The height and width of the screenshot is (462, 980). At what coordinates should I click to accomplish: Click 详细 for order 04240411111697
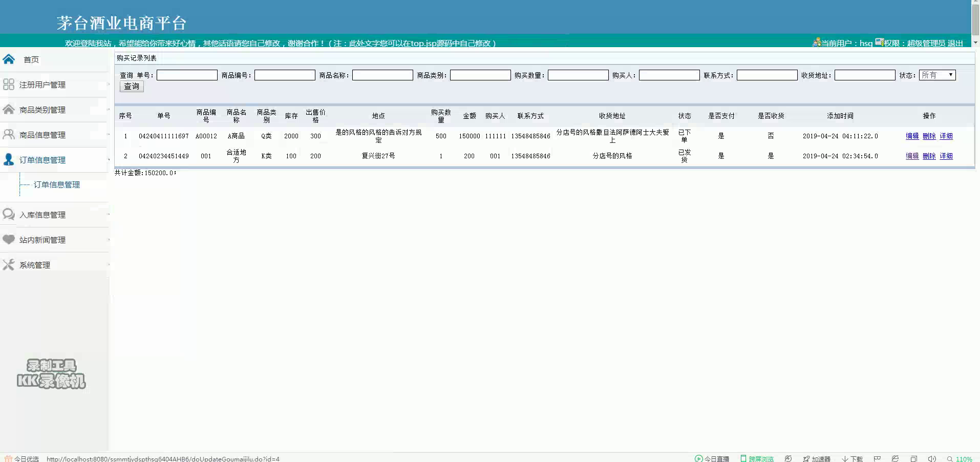coord(946,136)
